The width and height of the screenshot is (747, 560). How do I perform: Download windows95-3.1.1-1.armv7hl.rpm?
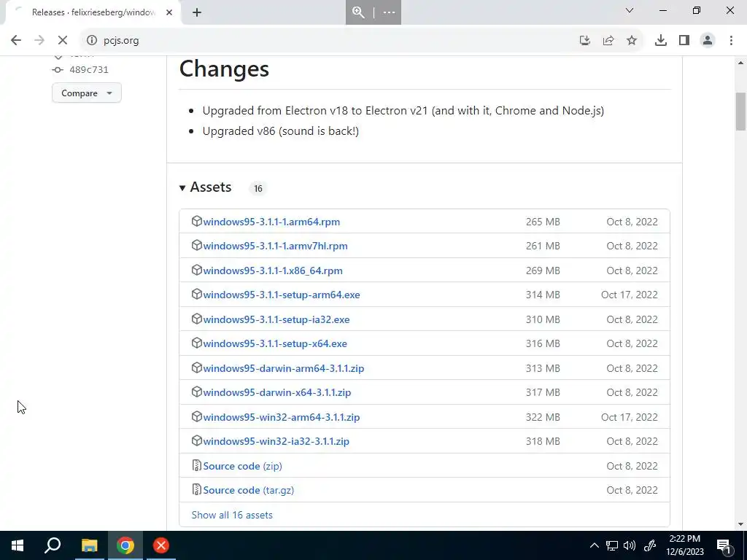tap(275, 246)
